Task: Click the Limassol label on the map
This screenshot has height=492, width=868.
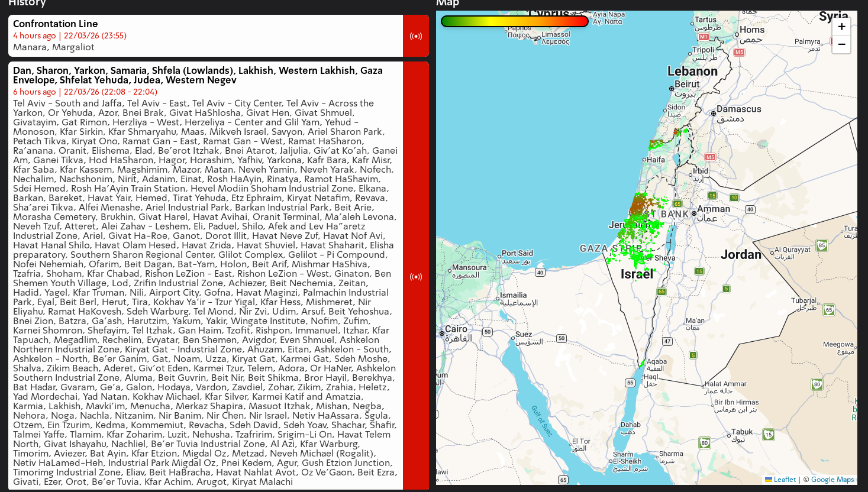Action: pyautogui.click(x=556, y=38)
